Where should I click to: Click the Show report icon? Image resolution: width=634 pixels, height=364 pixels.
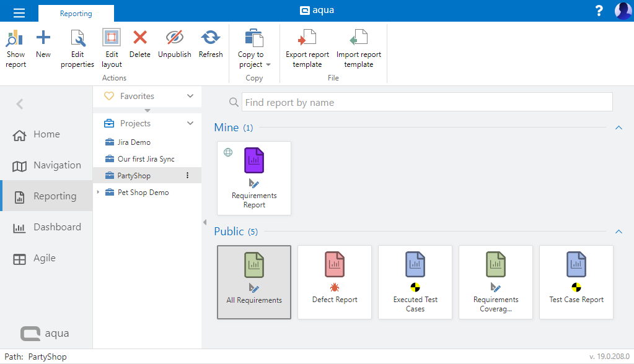coord(15,38)
